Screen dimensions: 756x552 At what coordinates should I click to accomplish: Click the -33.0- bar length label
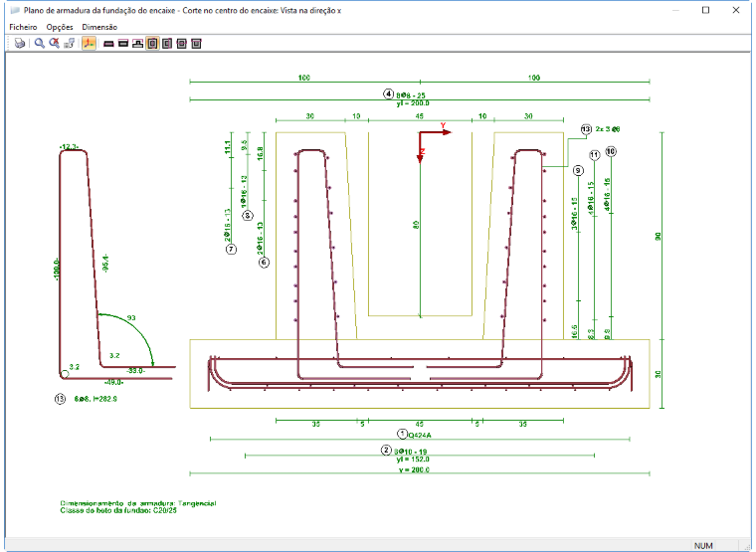135,371
